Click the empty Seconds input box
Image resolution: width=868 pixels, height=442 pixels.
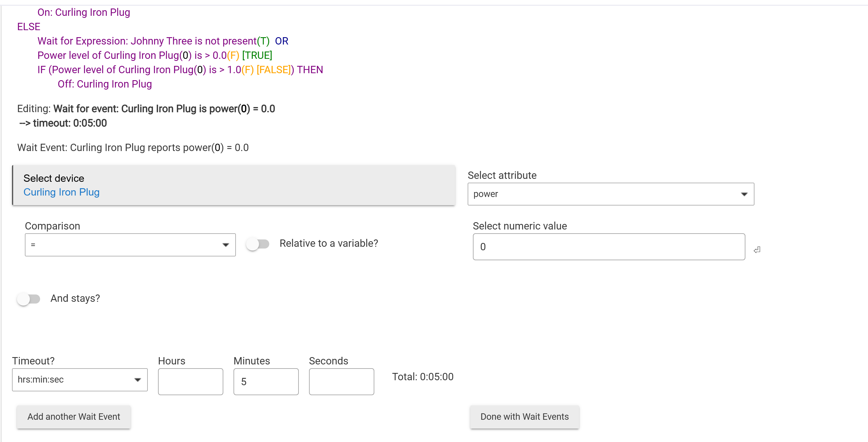(x=341, y=382)
